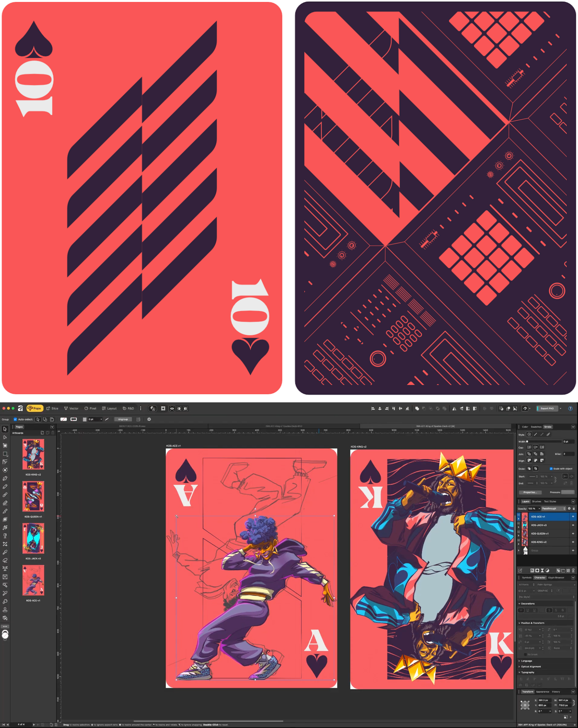Viewport: 578px width, 728px height.
Task: Select the KOS-QUEEN-v1 artboard thumbnail in Pages
Action: [33, 496]
